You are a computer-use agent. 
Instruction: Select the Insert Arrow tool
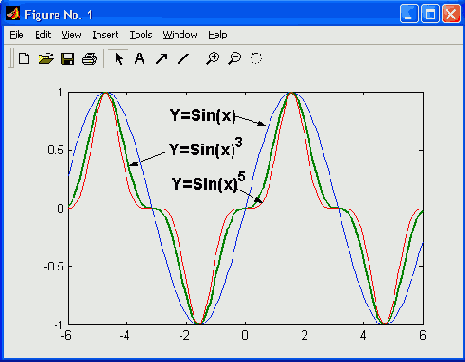(x=162, y=59)
